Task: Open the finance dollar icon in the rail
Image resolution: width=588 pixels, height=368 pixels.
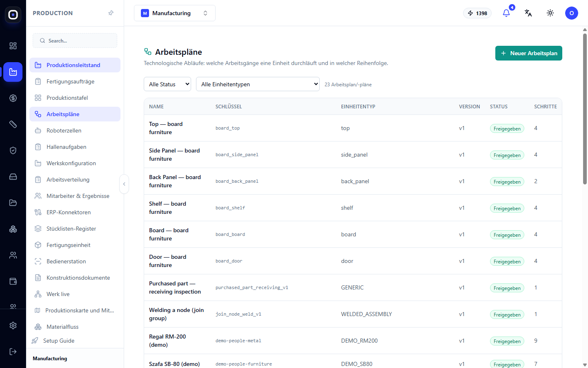Action: [13, 98]
